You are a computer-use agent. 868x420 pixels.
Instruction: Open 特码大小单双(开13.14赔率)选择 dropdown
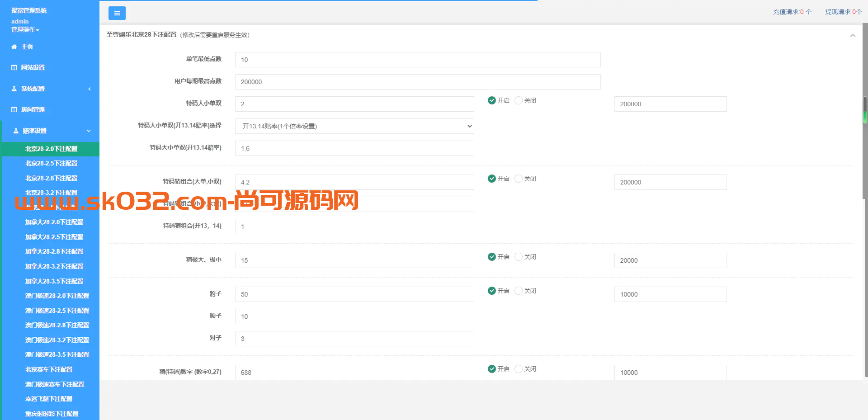tap(354, 126)
